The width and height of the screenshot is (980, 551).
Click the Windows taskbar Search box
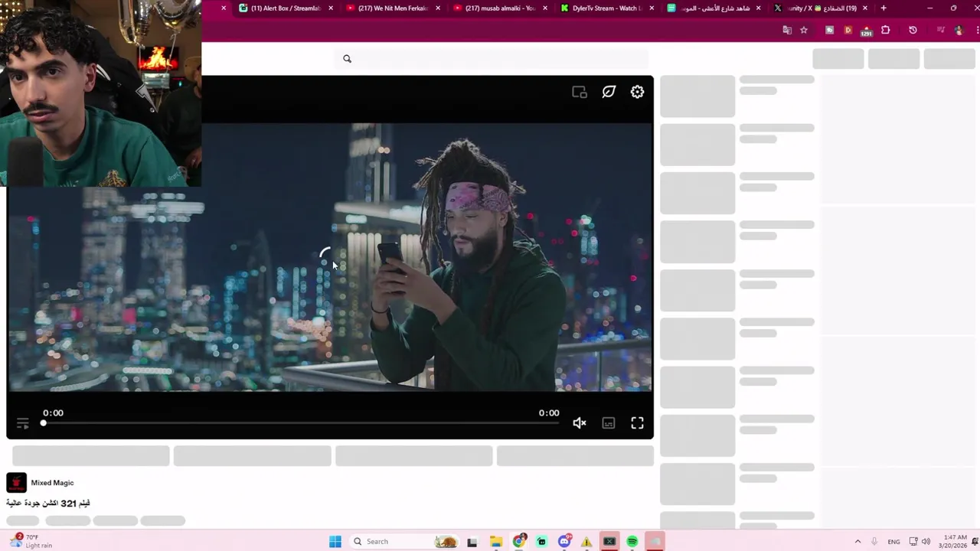[x=406, y=542]
